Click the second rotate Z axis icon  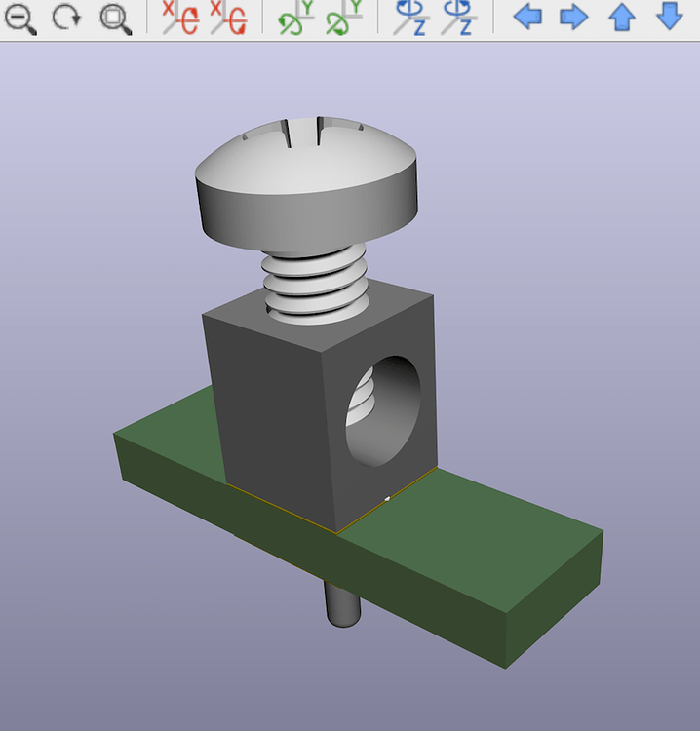click(x=457, y=19)
